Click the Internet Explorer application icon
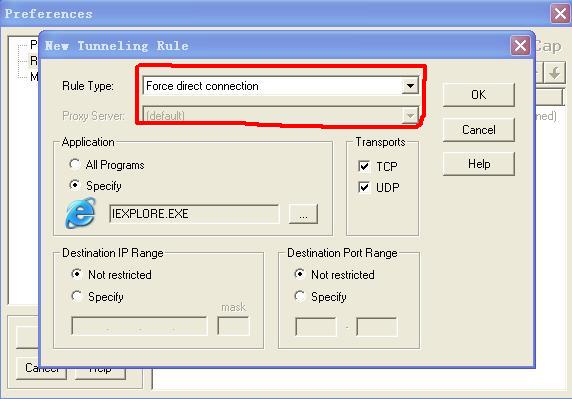The image size is (572, 399). (81, 213)
